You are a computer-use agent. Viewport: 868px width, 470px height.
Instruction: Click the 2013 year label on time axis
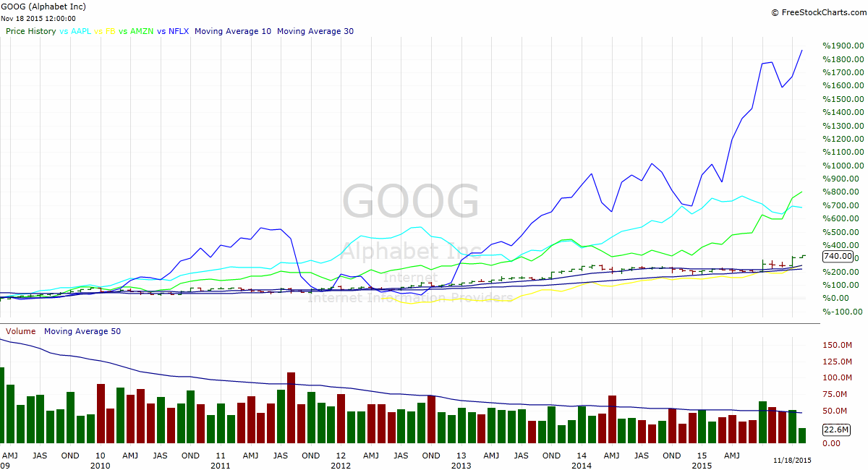point(461,466)
